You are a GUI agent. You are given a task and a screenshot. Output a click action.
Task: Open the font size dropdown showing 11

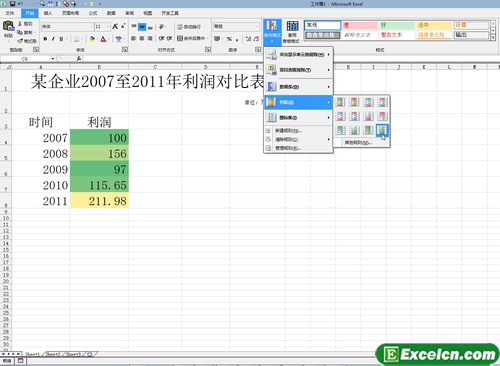(108, 26)
